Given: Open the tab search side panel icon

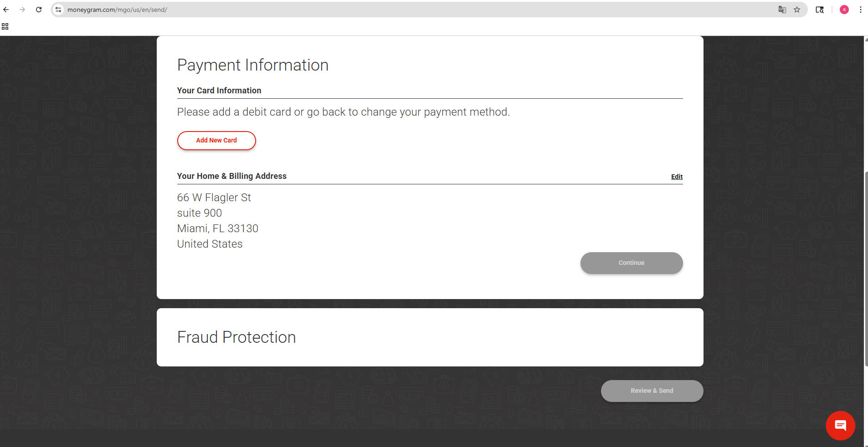Looking at the screenshot, I should [820, 10].
